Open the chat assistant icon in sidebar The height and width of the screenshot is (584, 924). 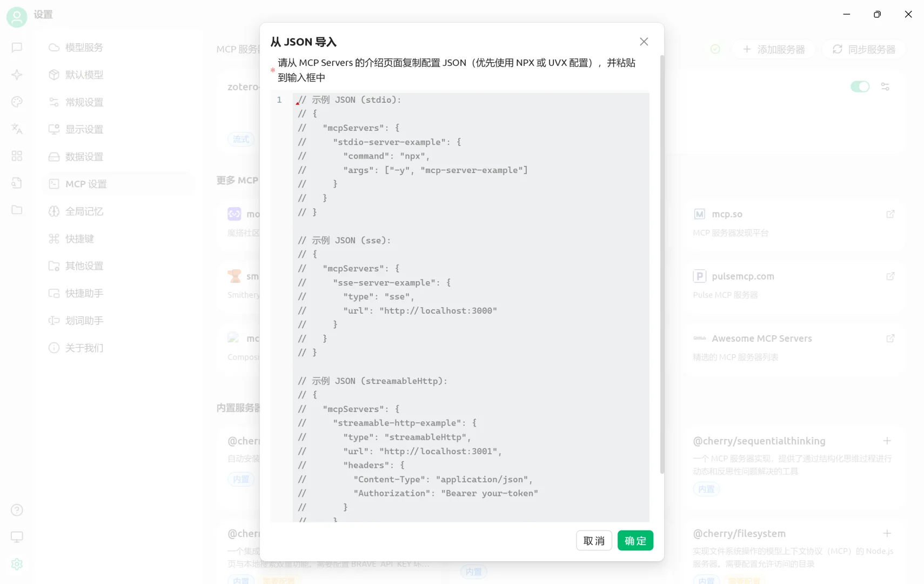click(17, 48)
